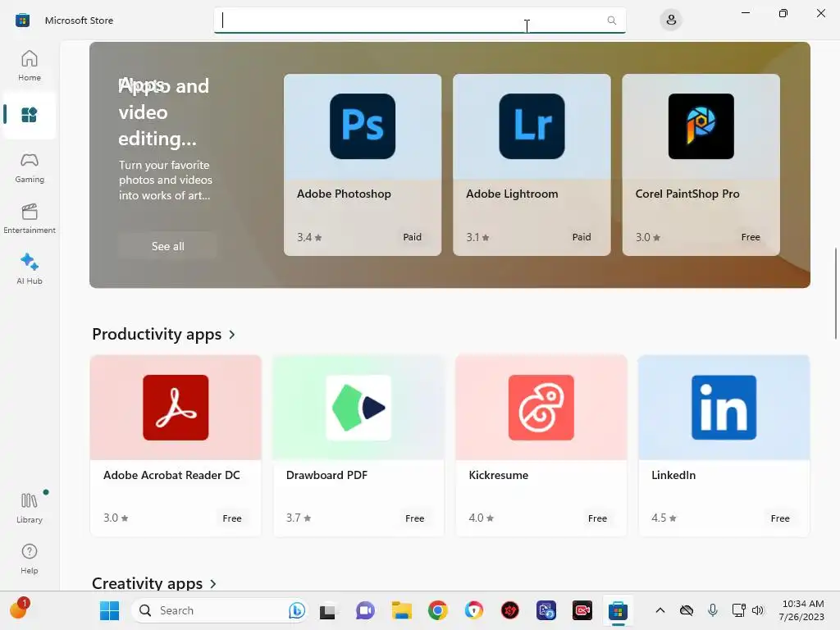Screen dimensions: 840x630
Task: Click See all for photo and video editing
Action: (167, 246)
